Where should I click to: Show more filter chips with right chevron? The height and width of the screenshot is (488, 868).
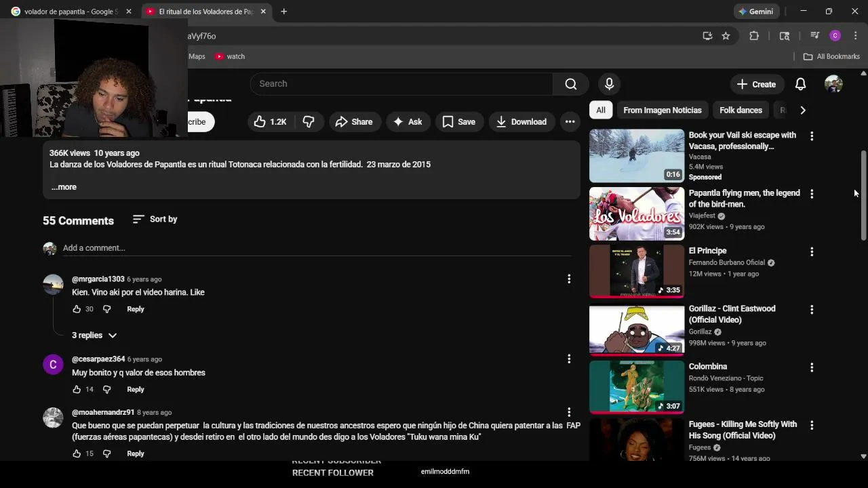(x=803, y=110)
